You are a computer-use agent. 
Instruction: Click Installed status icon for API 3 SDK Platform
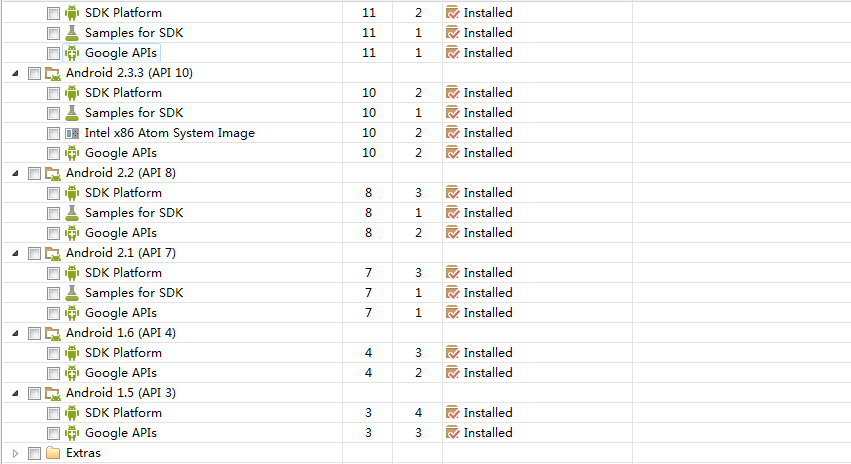(x=452, y=413)
